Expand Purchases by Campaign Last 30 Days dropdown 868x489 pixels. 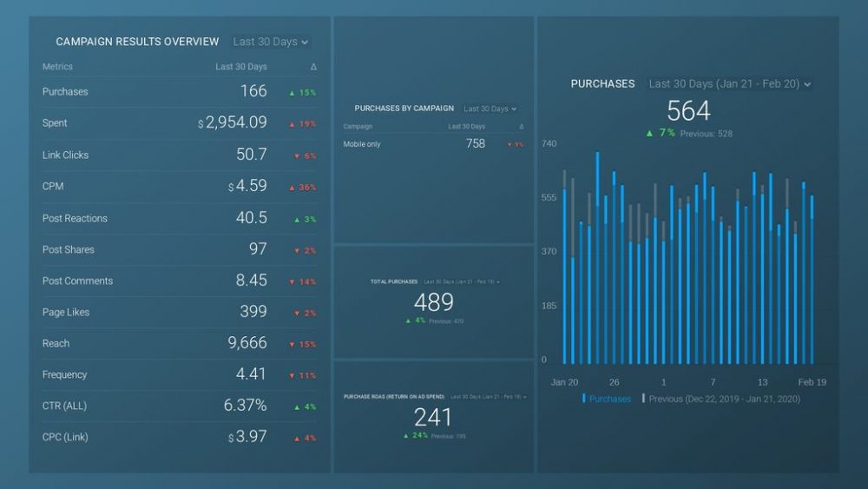(490, 109)
